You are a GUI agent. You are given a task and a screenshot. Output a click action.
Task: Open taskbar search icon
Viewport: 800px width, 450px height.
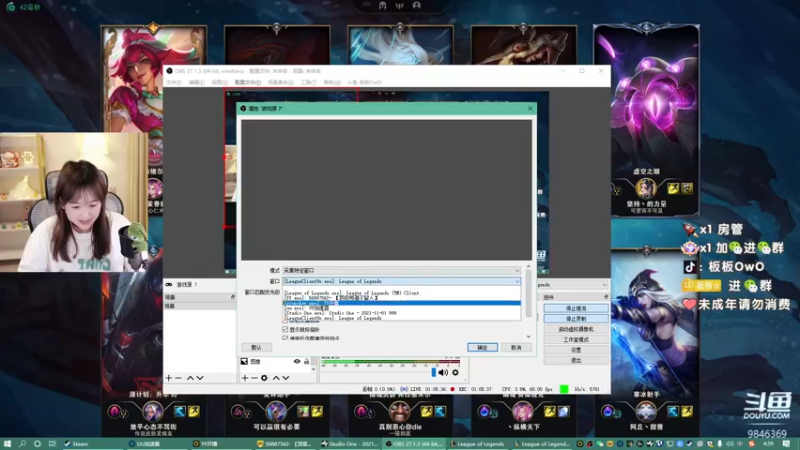[22, 444]
